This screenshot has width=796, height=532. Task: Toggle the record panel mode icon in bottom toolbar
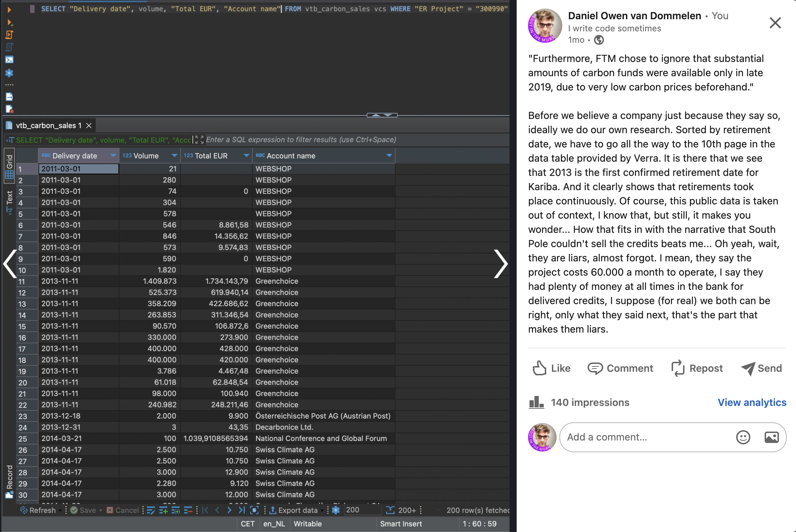tap(254, 510)
